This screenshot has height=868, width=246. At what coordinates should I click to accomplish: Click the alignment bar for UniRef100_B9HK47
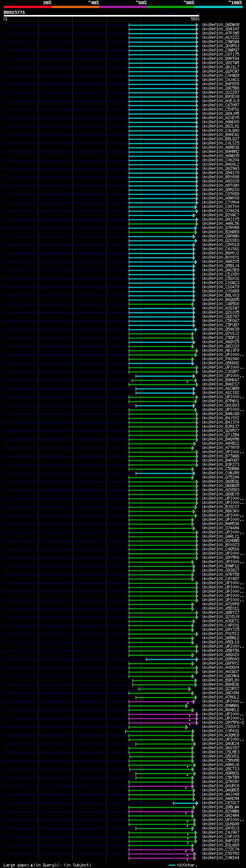click(x=165, y=380)
